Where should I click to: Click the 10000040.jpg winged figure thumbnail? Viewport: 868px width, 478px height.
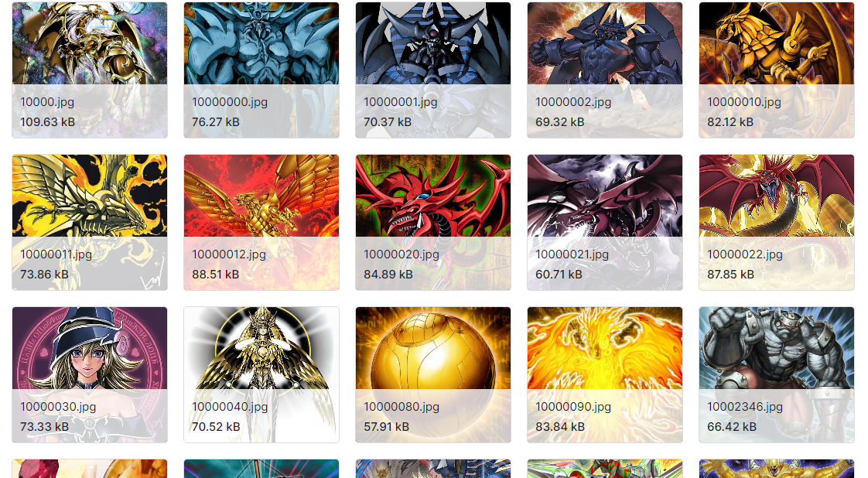point(261,375)
